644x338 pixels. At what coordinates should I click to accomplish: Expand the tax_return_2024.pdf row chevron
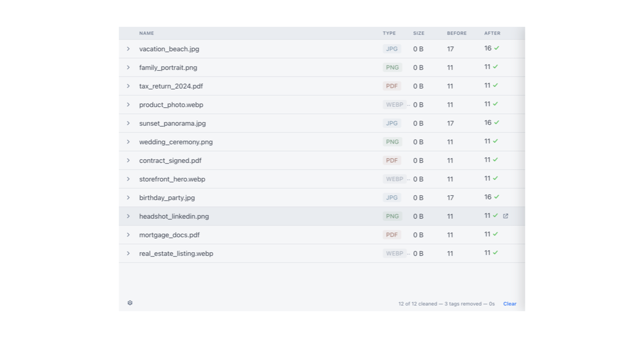point(128,86)
